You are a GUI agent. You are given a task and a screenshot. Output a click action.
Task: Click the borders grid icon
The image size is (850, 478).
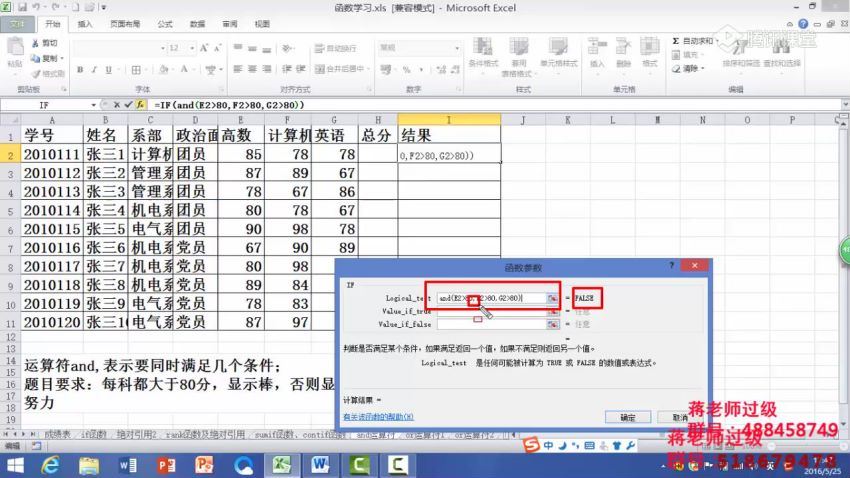(136, 69)
